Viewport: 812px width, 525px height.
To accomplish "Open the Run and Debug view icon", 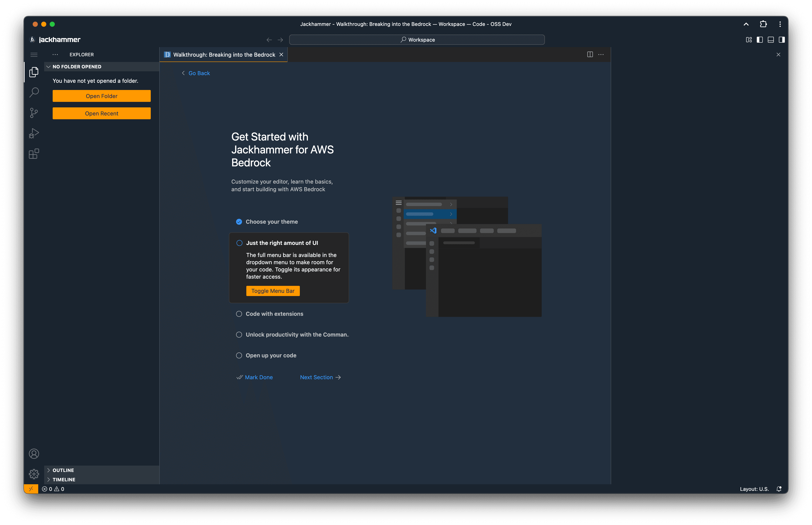I will [x=34, y=133].
